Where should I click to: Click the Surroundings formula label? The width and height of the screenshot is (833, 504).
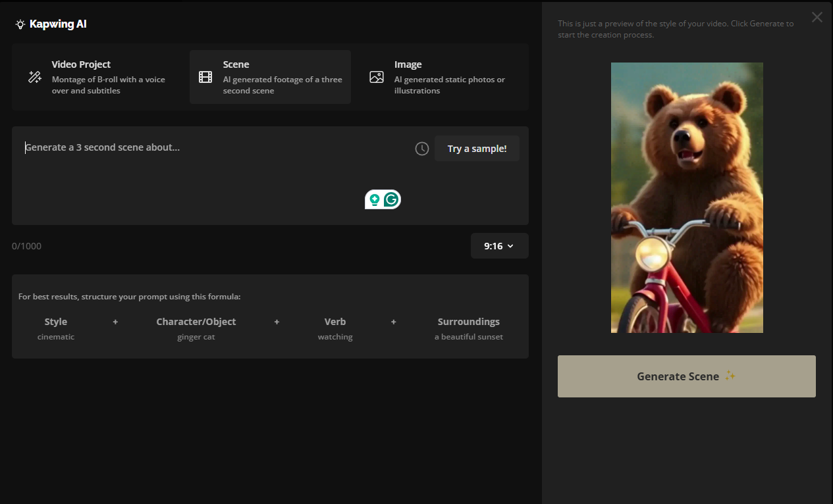coord(468,322)
